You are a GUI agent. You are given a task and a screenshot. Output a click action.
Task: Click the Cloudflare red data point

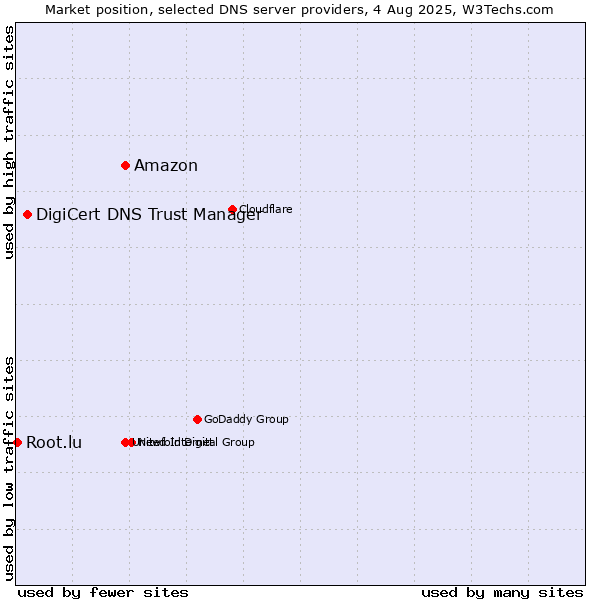click(x=232, y=209)
